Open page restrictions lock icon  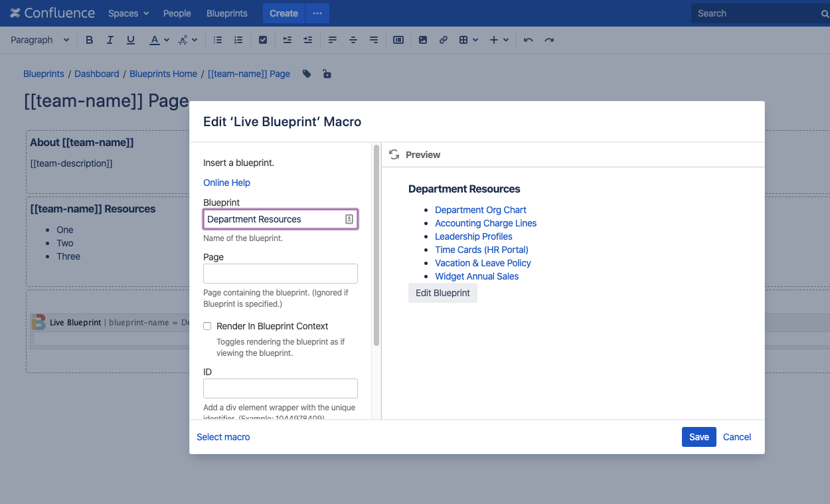(327, 74)
